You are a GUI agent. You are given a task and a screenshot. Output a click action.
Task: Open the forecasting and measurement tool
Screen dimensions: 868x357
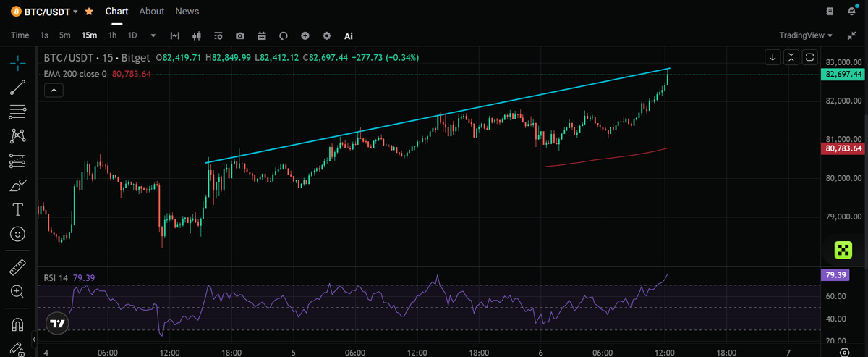coord(17,161)
